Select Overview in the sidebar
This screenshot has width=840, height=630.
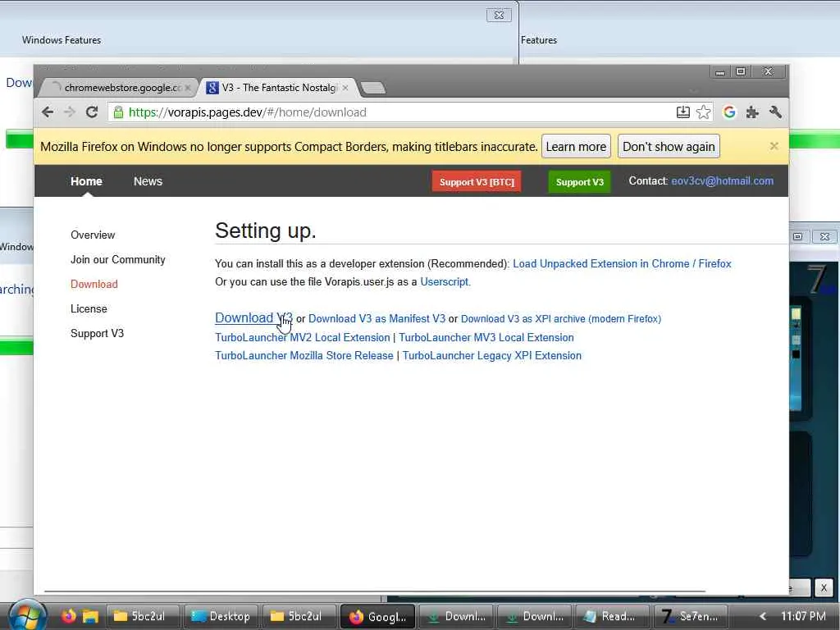(93, 235)
